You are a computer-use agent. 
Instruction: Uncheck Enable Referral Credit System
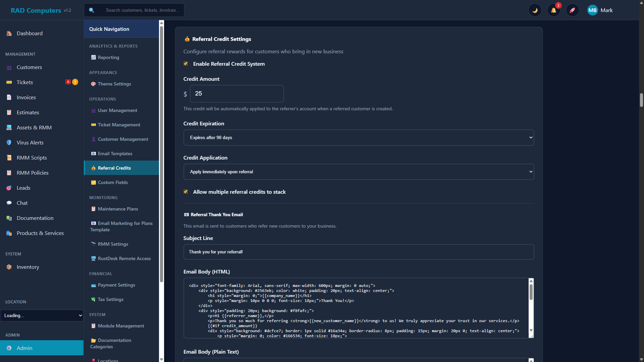186,63
